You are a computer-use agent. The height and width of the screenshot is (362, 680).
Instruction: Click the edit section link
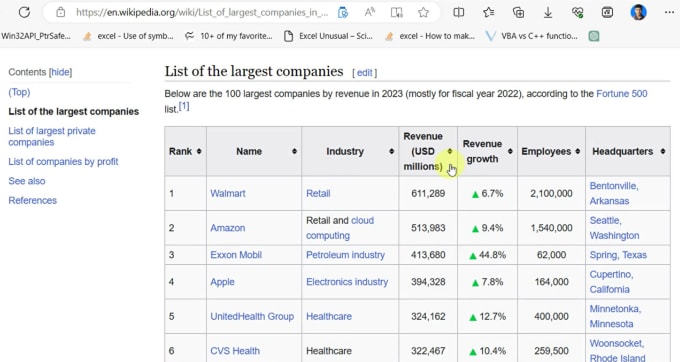[x=364, y=73]
